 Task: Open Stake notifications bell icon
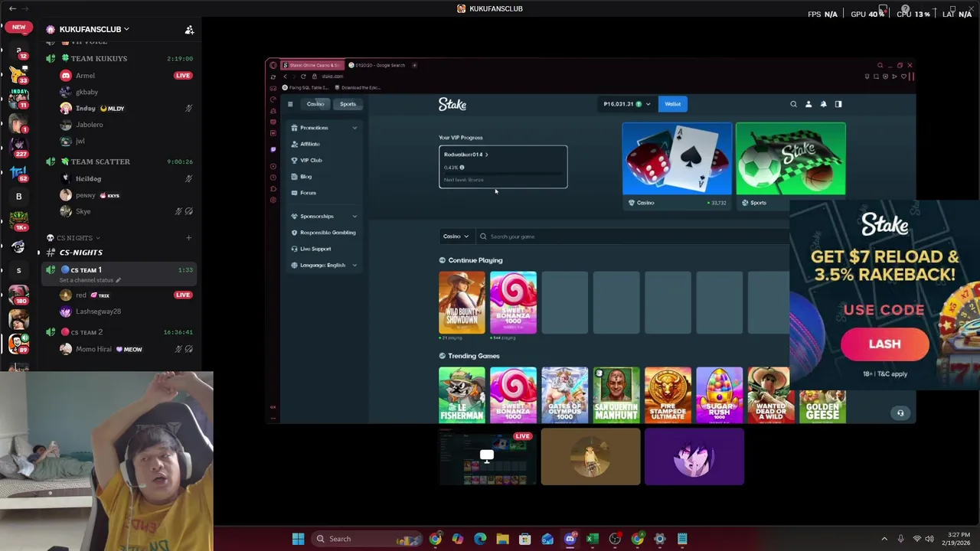coord(823,104)
